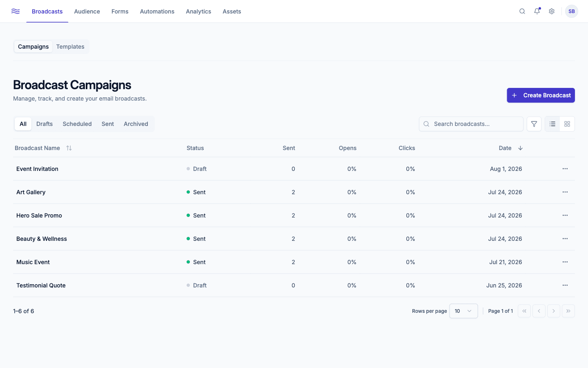This screenshot has height=368, width=588.
Task: Open search from the top bar
Action: click(522, 11)
